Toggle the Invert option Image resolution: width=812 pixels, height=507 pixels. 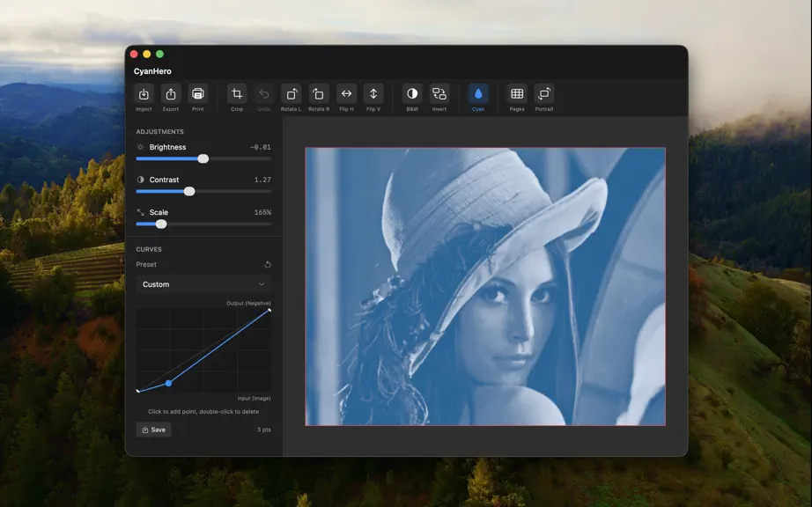coord(439,93)
